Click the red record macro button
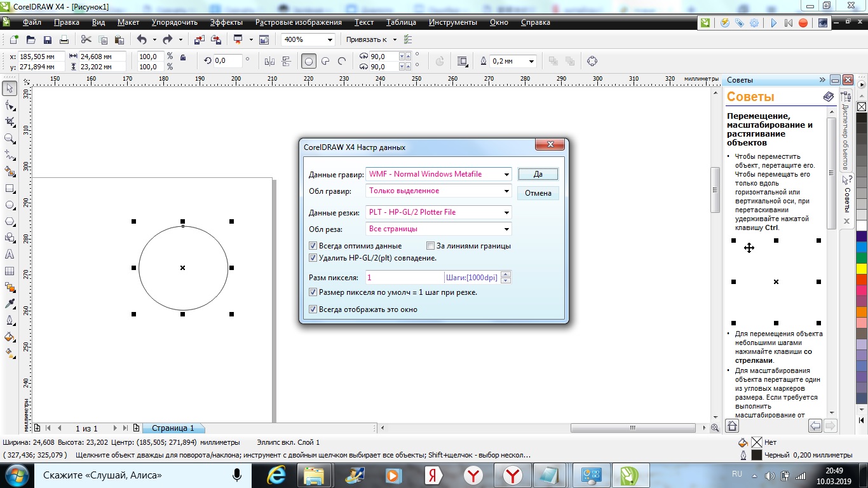This screenshot has width=868, height=488. [x=803, y=23]
